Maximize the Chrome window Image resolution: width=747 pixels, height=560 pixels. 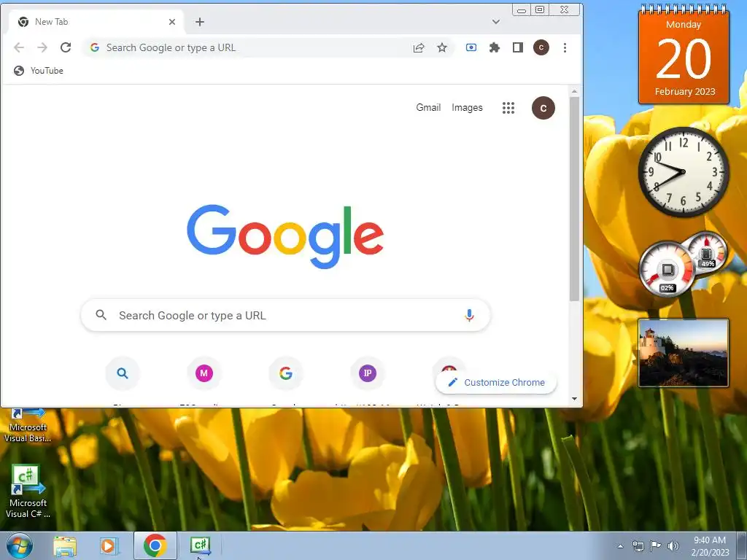click(540, 9)
